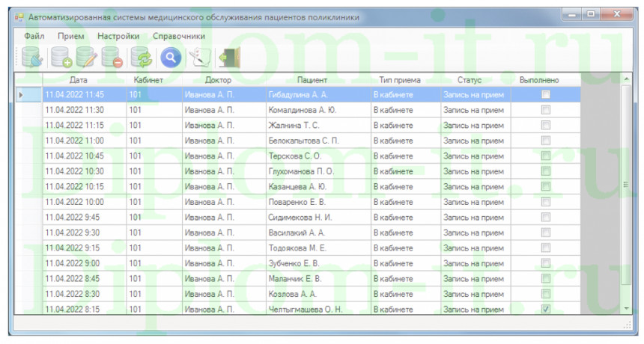This screenshot has height=344, width=644.
Task: Open the Файл menu
Action: coord(34,36)
